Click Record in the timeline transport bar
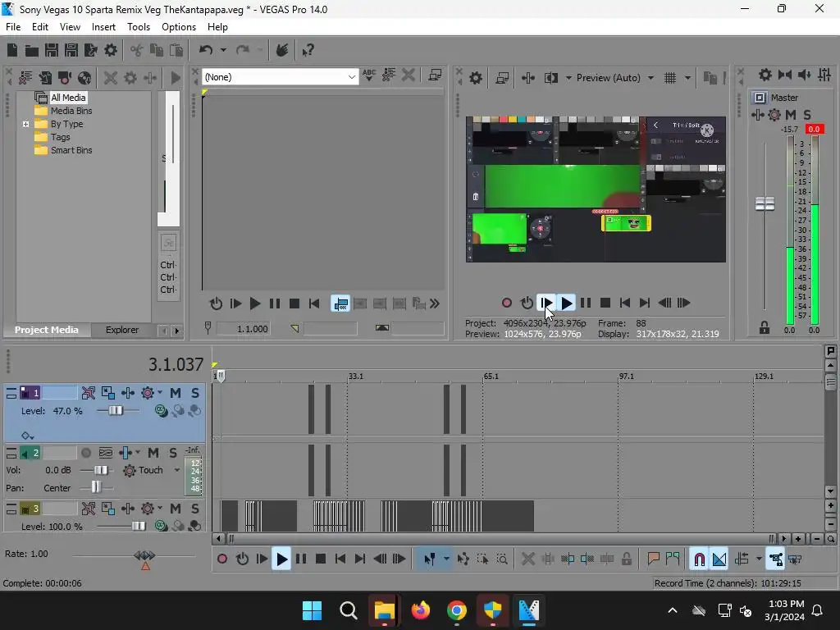The width and height of the screenshot is (840, 630). [222, 559]
